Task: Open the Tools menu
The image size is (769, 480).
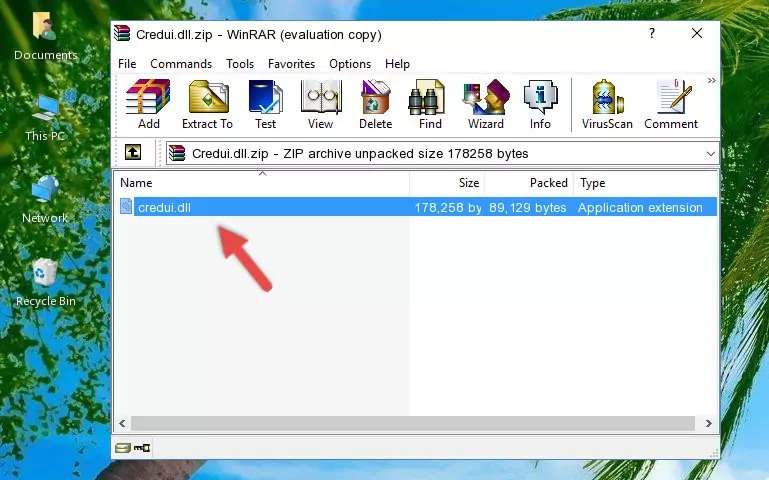Action: click(x=240, y=64)
